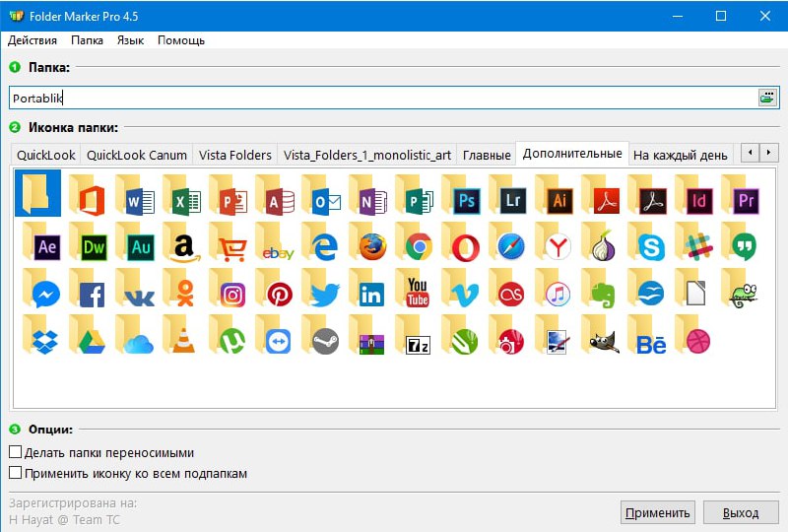788x532 pixels.
Task: Pick the GIMP folder icon
Action: click(601, 335)
